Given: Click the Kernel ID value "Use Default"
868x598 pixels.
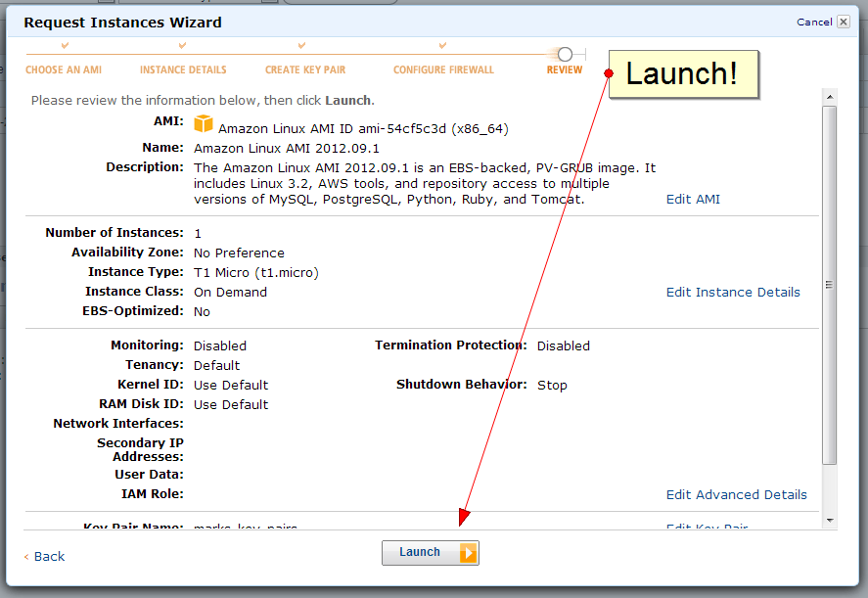Looking at the screenshot, I should click(231, 386).
